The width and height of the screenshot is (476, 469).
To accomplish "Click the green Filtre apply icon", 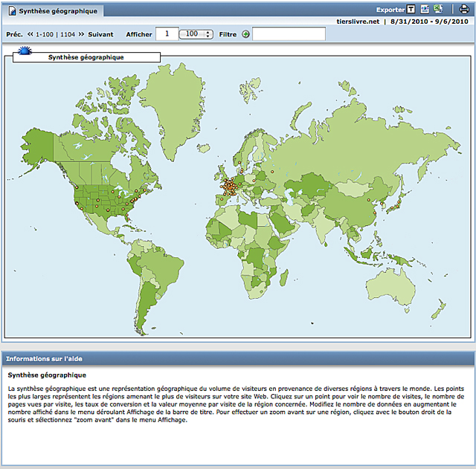I will pos(245,34).
